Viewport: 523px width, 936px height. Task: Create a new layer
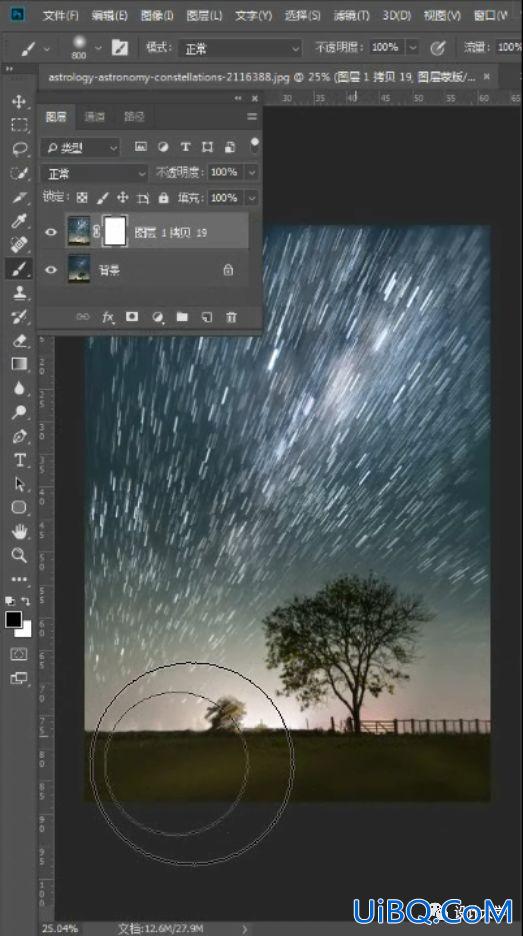point(207,317)
